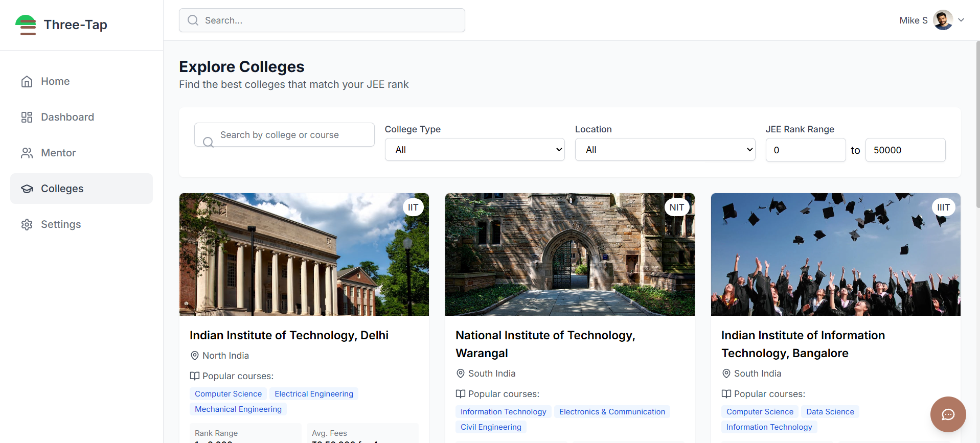Image resolution: width=980 pixels, height=443 pixels.
Task: Focus the top Search... field
Action: (x=322, y=20)
